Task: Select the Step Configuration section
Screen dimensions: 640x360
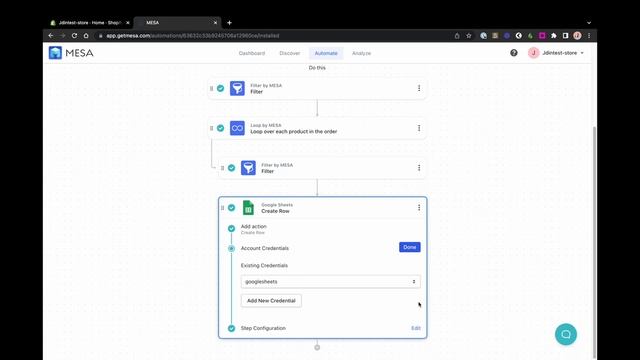Action: [x=263, y=328]
